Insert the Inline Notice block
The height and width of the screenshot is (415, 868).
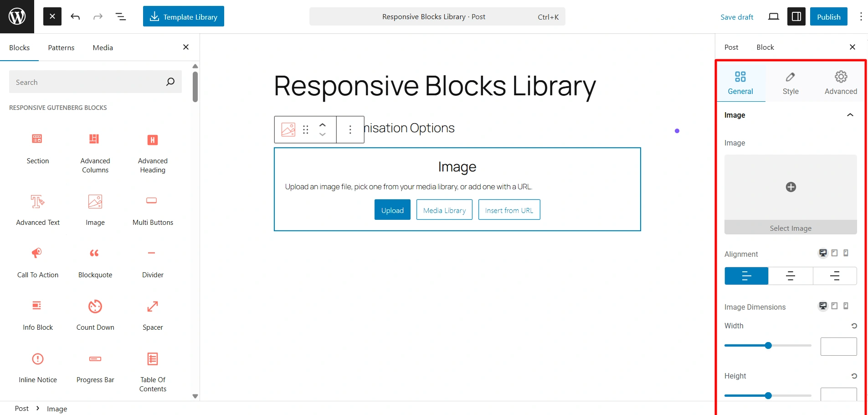38,367
